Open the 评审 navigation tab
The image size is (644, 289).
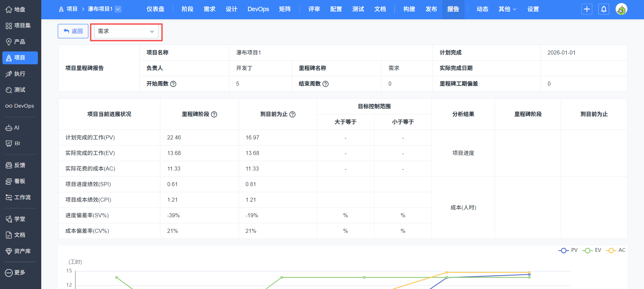click(x=314, y=9)
